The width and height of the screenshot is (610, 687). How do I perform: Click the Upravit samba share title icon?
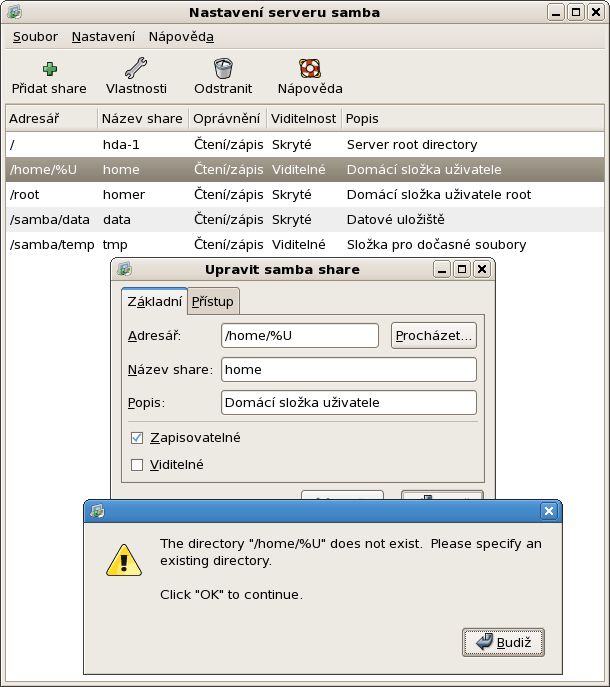click(124, 269)
